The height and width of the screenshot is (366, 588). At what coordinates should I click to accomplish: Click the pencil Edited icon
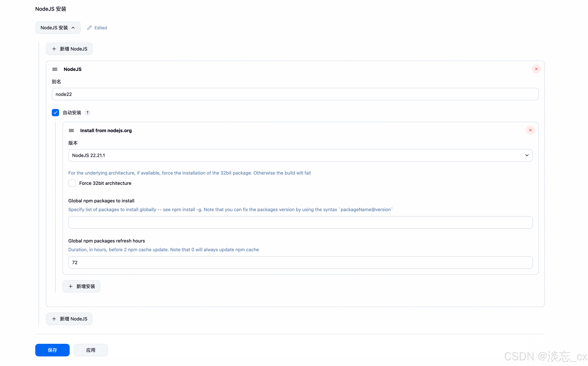pos(90,28)
